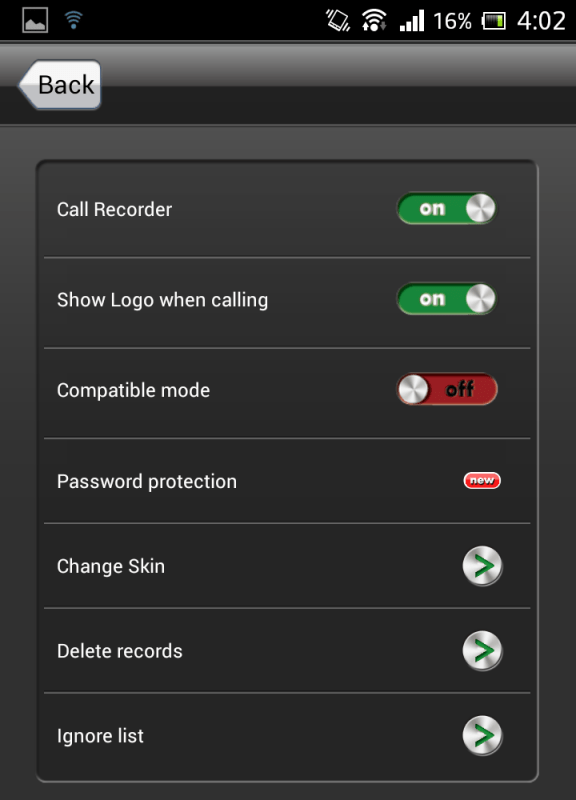The width and height of the screenshot is (576, 800).
Task: Click the Call Recorder label text
Action: 114,209
